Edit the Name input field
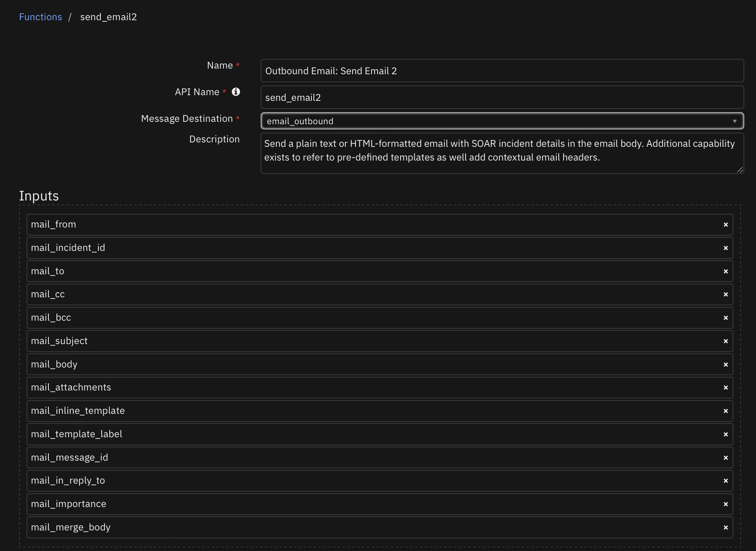The height and width of the screenshot is (551, 756). click(x=502, y=71)
